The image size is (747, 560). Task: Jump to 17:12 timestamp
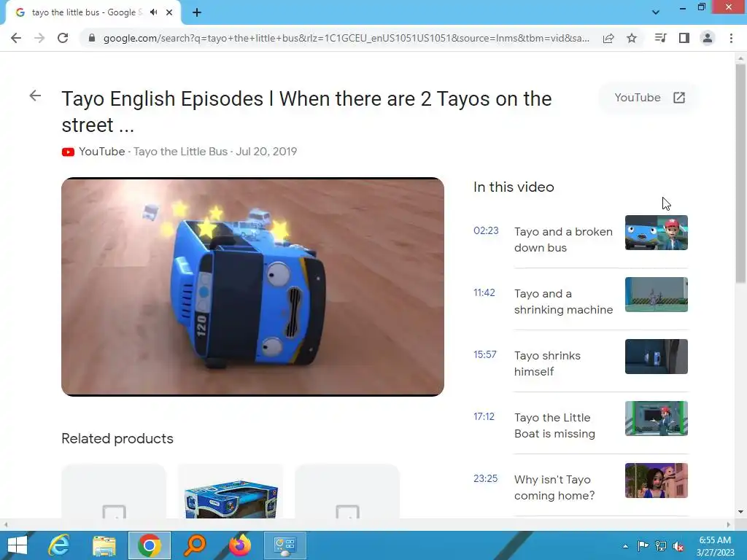[484, 416]
